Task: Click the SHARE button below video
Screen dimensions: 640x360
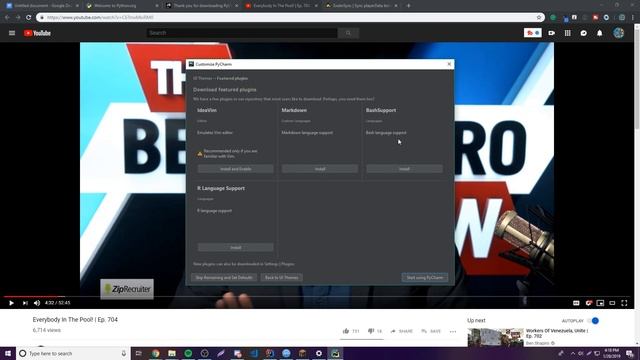Action: pos(402,331)
